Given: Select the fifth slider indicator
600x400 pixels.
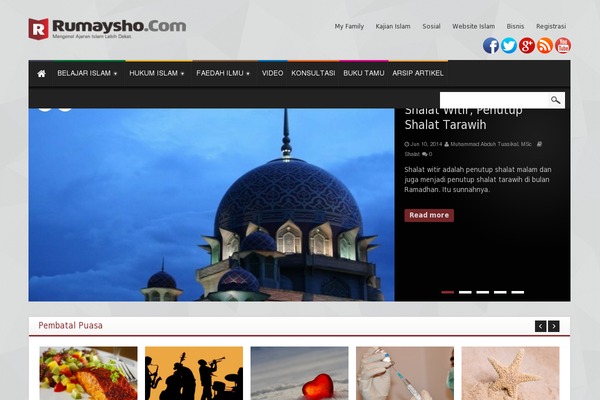Looking at the screenshot, I should pos(518,292).
